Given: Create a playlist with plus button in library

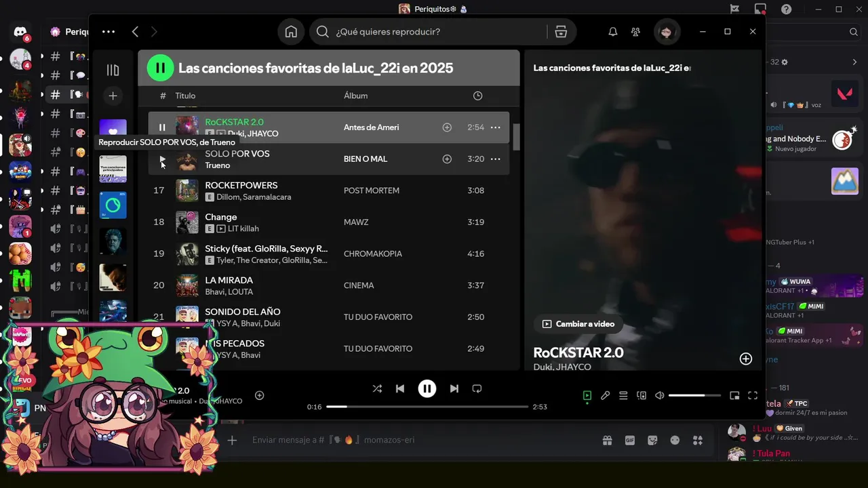Looking at the screenshot, I should pos(113,96).
